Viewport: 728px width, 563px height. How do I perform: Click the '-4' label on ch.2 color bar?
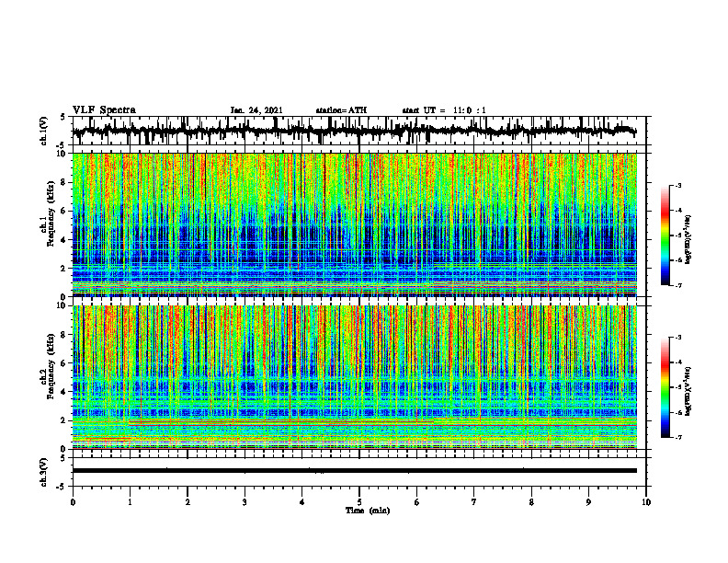click(x=678, y=362)
